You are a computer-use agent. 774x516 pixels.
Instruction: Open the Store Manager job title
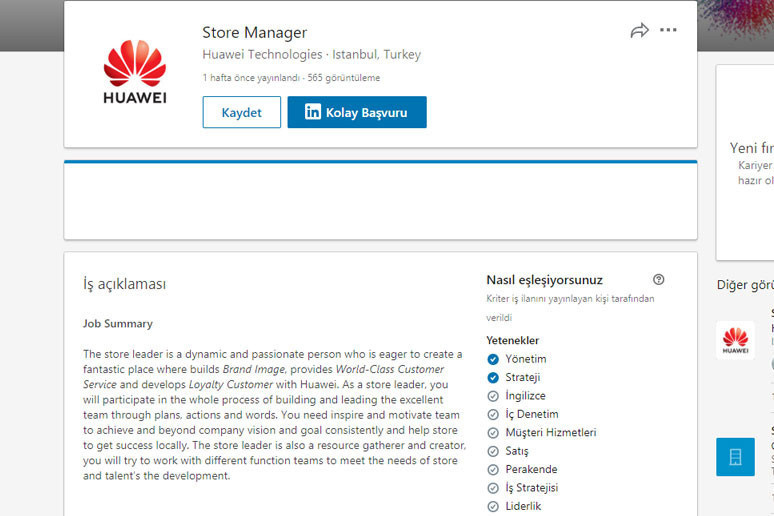pyautogui.click(x=255, y=33)
